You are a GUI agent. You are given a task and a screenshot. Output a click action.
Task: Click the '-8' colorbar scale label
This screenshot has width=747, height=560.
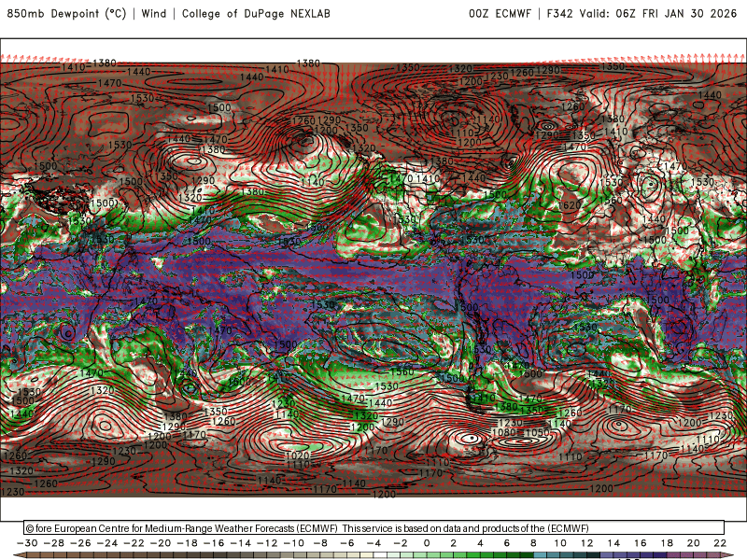(x=320, y=543)
